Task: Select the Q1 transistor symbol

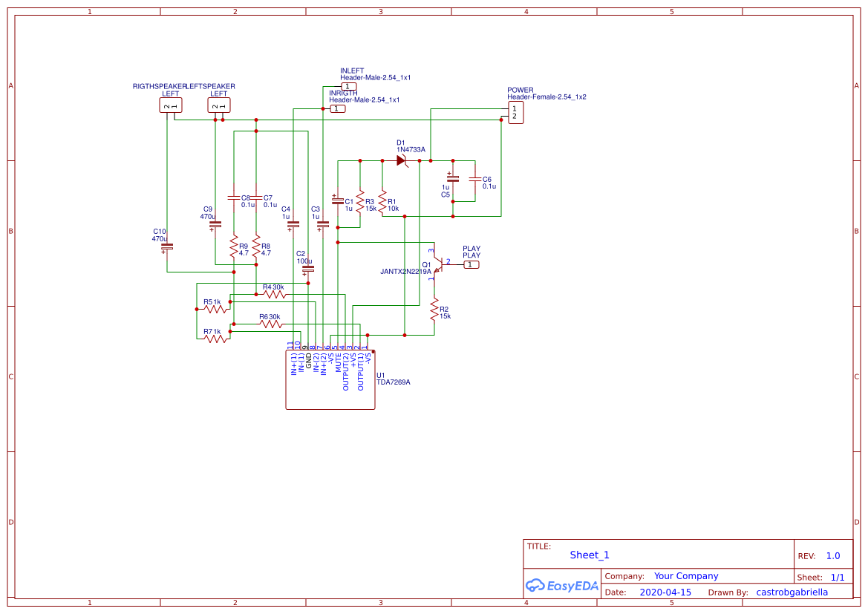Action: (437, 264)
